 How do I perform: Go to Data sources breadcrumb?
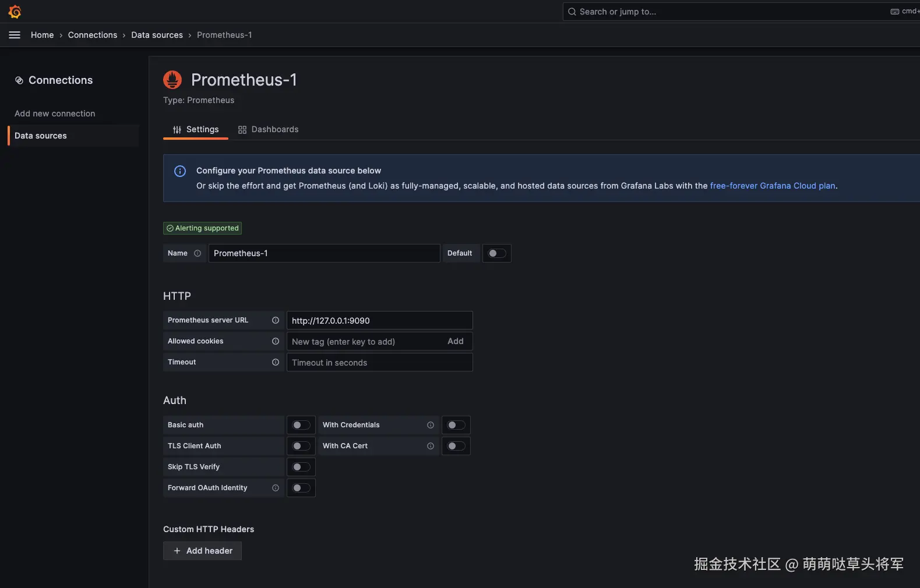coord(157,35)
